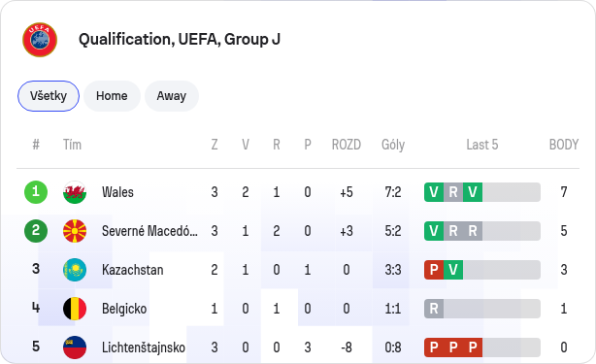
Task: Switch to the Away standings tab
Action: pos(172,96)
